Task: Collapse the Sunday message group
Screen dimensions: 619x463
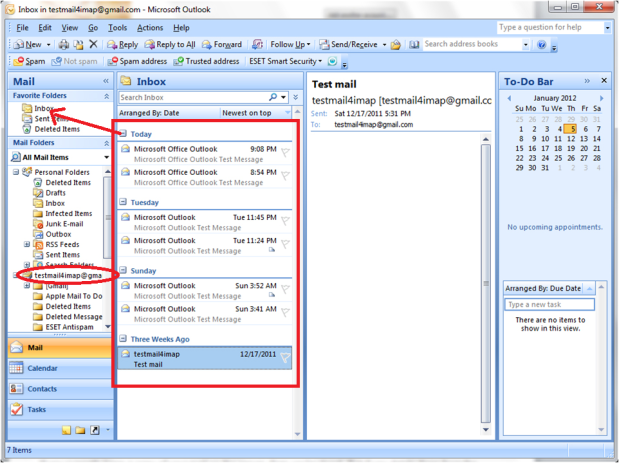Action: click(x=123, y=270)
